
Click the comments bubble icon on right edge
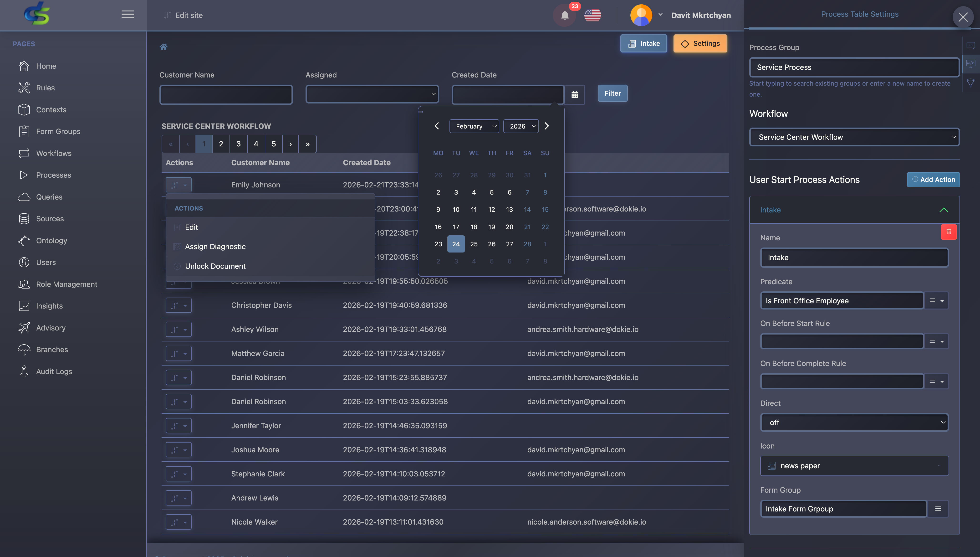point(971,45)
